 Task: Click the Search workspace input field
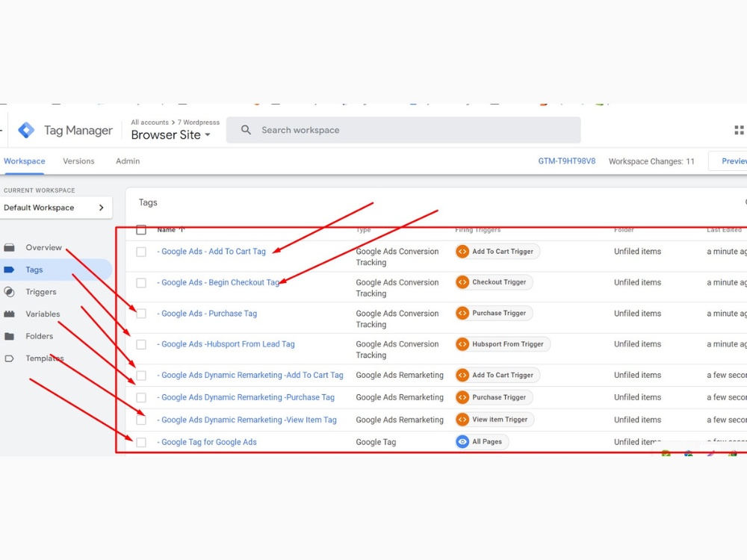pos(403,130)
